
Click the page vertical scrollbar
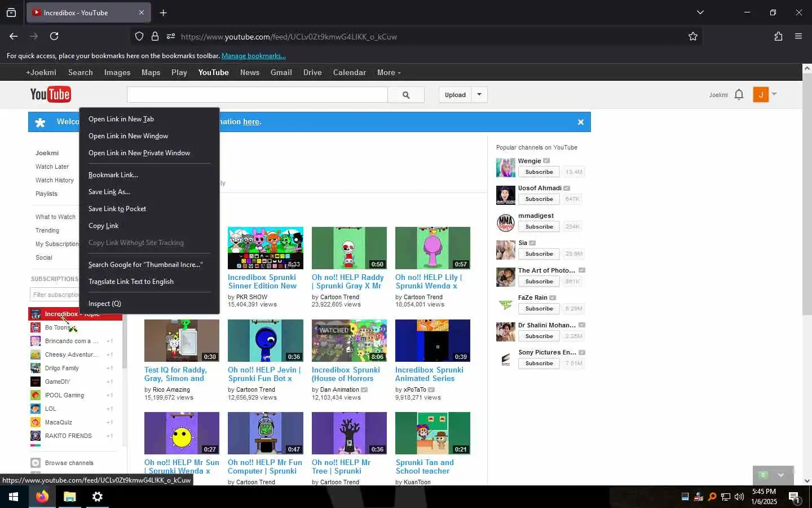pyautogui.click(x=807, y=195)
